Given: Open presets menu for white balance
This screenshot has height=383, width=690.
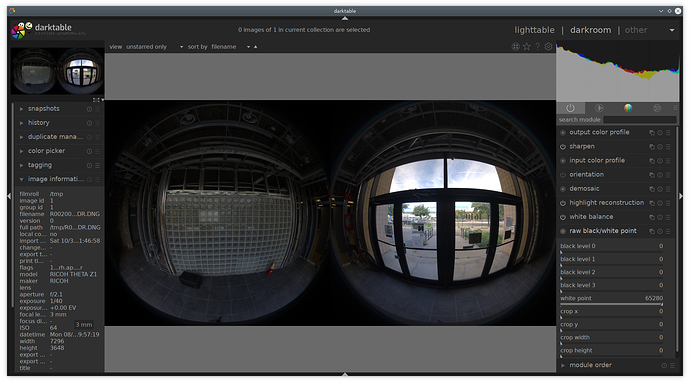Looking at the screenshot, I should 668,217.
